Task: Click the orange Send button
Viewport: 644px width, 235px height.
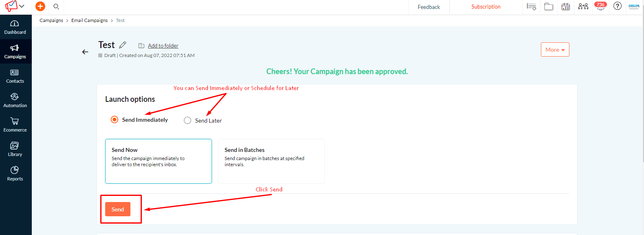Action: [x=118, y=209]
